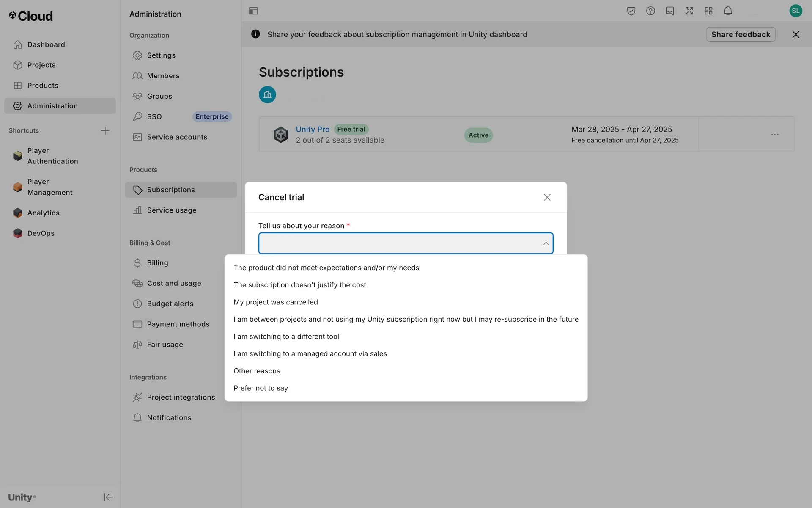Click the Unity Pro cube logo
Image resolution: width=812 pixels, height=508 pixels.
(281, 135)
